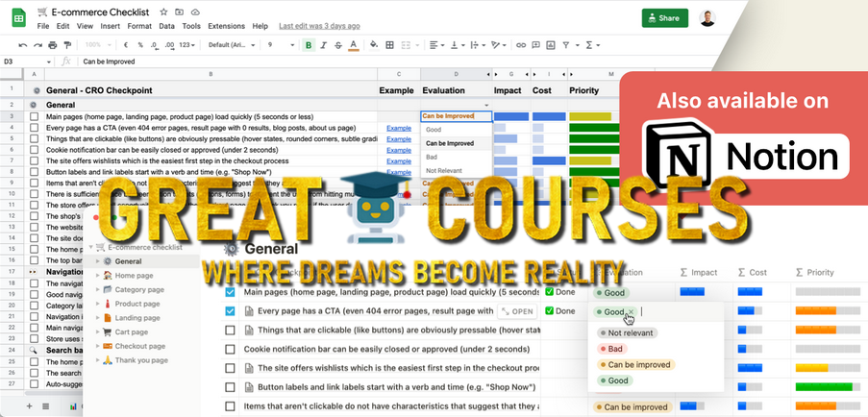Format as currency with the € icon

[x=126, y=45]
